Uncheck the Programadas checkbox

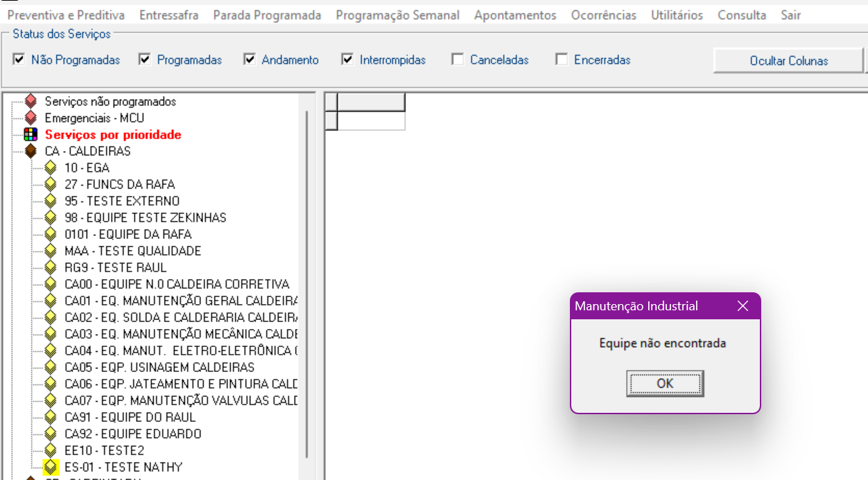[x=144, y=60]
